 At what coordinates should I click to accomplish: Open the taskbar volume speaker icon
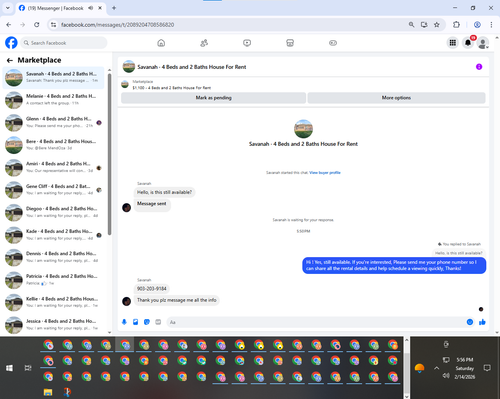(x=446, y=376)
